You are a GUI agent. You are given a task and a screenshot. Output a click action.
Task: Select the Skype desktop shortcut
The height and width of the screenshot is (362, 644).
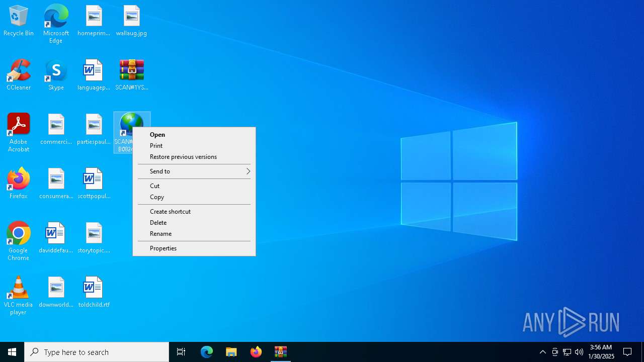coord(56,75)
